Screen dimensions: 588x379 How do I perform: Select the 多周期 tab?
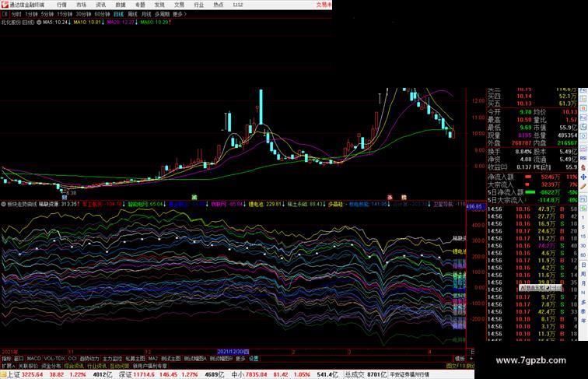tap(162, 14)
